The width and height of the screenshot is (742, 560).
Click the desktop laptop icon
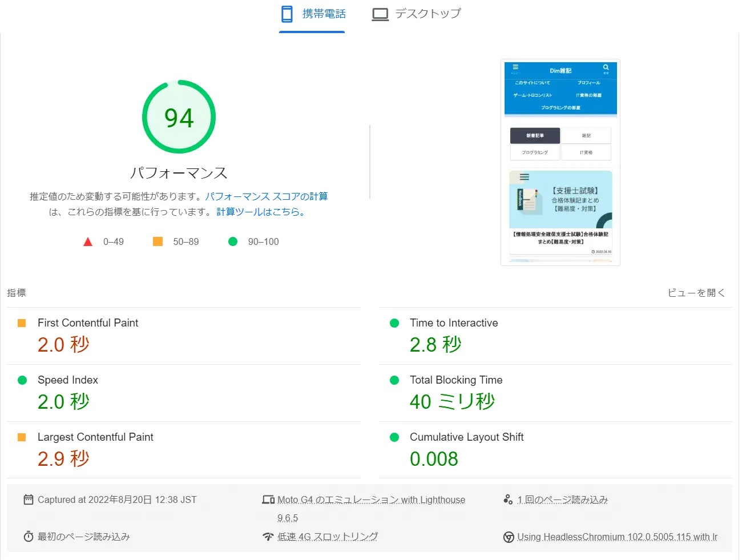pyautogui.click(x=380, y=14)
